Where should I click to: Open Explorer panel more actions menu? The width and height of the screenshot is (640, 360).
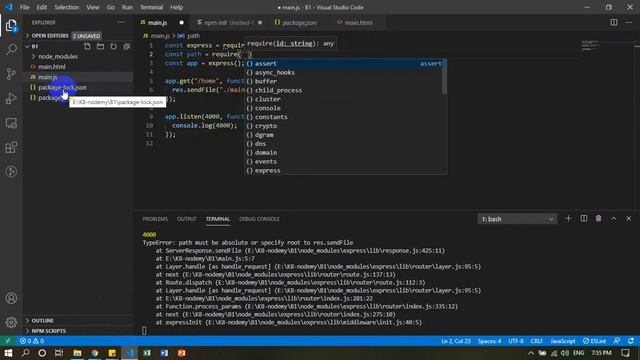(x=121, y=22)
